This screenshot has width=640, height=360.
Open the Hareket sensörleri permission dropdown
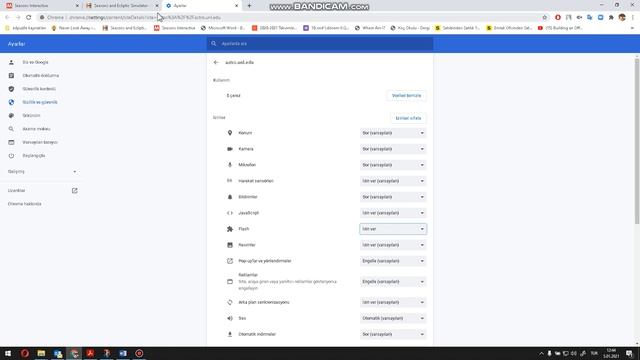[x=393, y=181]
